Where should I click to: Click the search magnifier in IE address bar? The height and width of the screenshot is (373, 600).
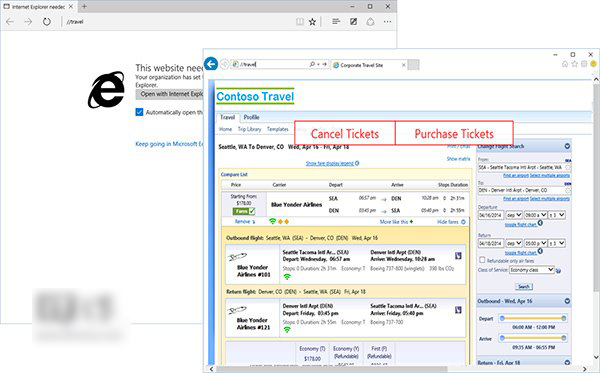point(312,65)
